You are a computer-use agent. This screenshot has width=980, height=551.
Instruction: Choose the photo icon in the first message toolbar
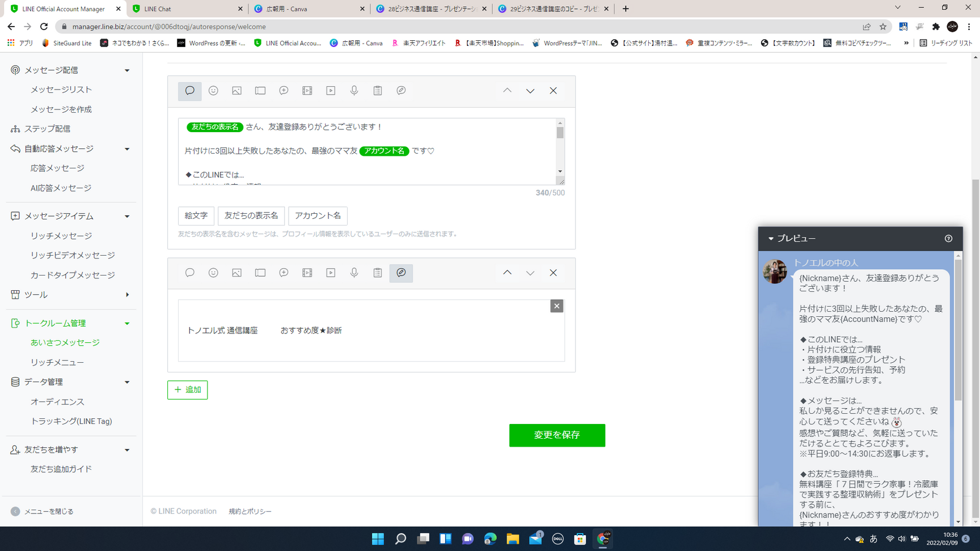236,91
